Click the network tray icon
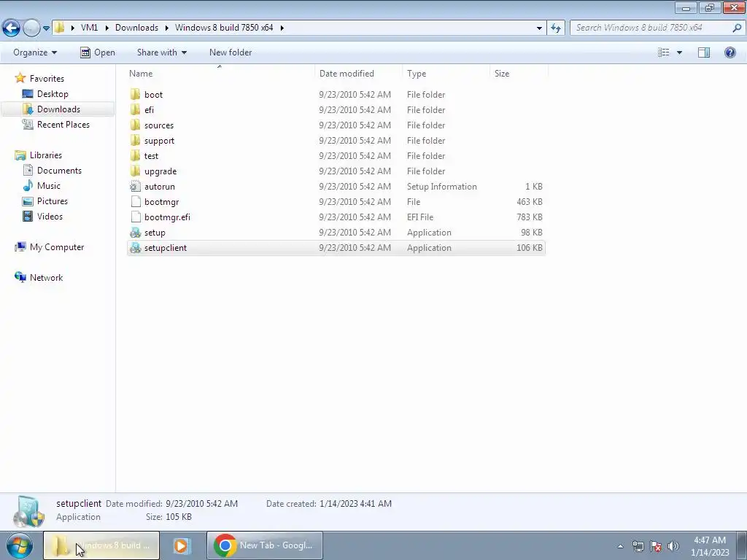747x560 pixels. coord(638,546)
